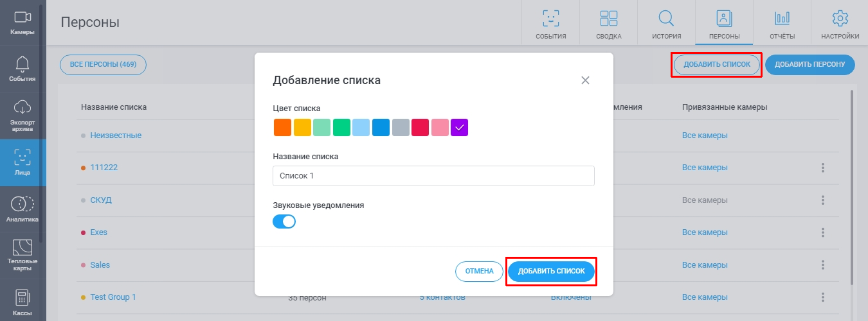Viewport: 868px width, 321px height.
Task: Switch to the Сводка tab
Action: coord(608,22)
